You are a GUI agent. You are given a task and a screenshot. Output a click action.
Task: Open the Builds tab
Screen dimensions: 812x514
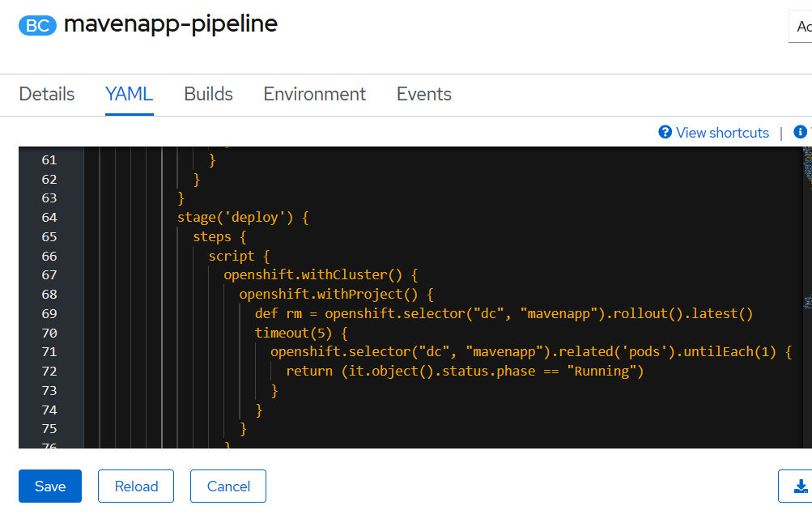[208, 94]
